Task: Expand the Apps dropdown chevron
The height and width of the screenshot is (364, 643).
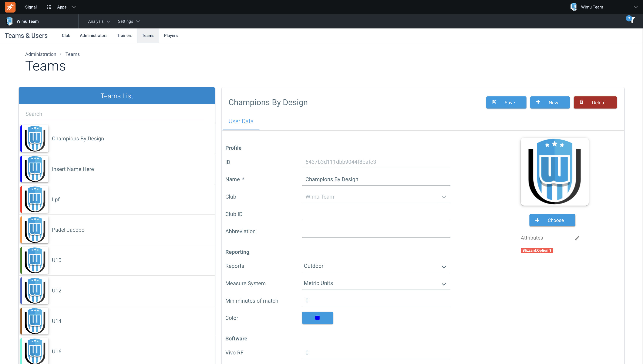Action: tap(74, 7)
